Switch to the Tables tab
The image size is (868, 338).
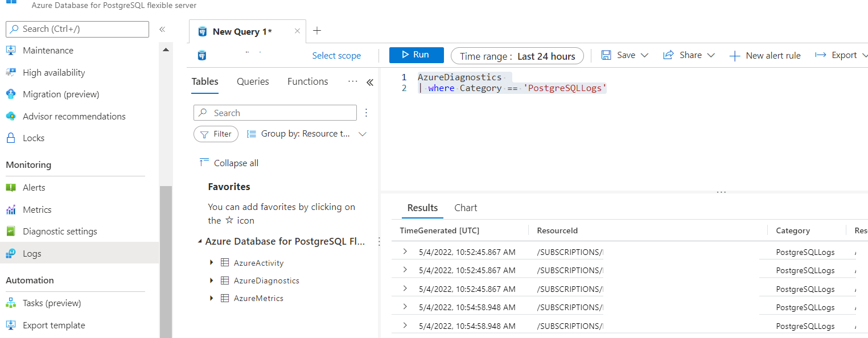pyautogui.click(x=205, y=81)
